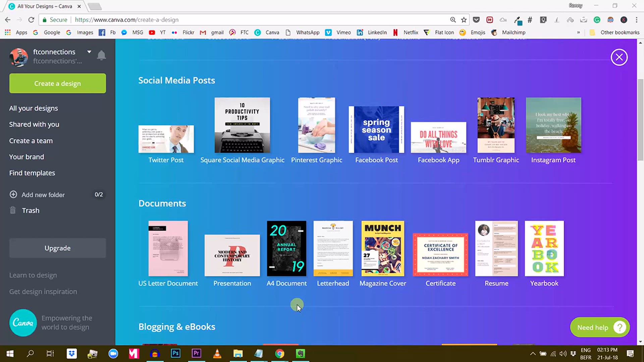Click the hashtag extension icon

pyautogui.click(x=530, y=20)
